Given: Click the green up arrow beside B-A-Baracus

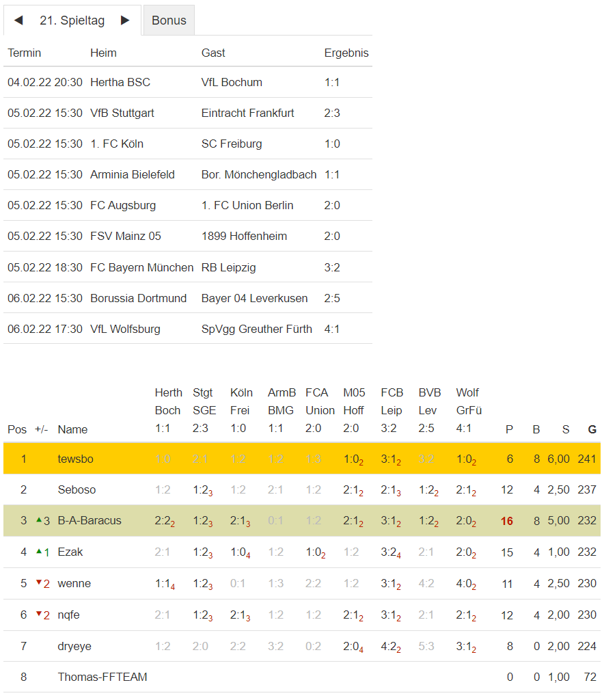Looking at the screenshot, I should coord(38,520).
